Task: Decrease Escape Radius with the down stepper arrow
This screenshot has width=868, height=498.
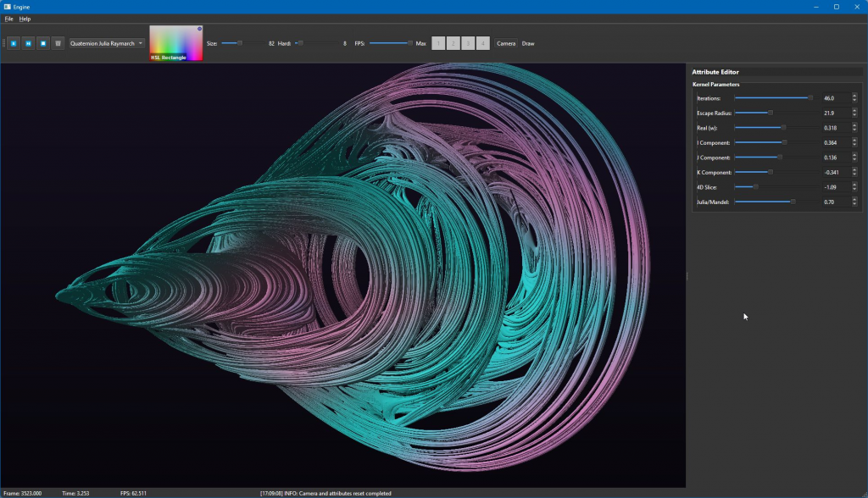Action: 854,115
